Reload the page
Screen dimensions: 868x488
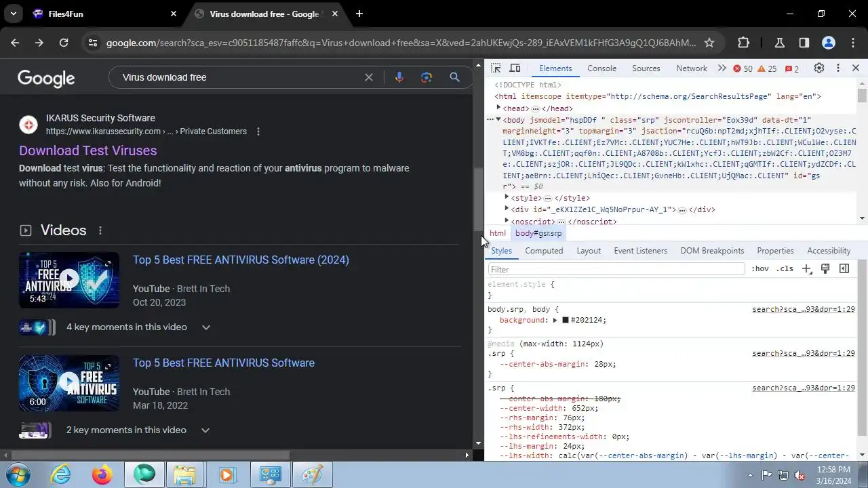click(x=64, y=43)
